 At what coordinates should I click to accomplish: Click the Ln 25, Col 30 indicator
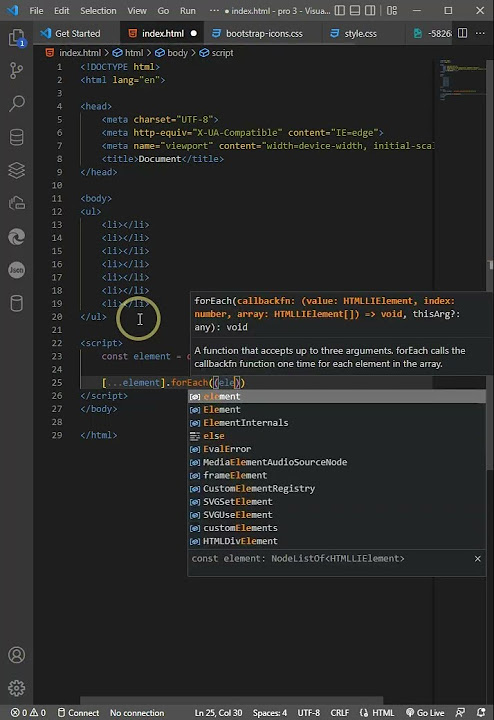point(218,713)
